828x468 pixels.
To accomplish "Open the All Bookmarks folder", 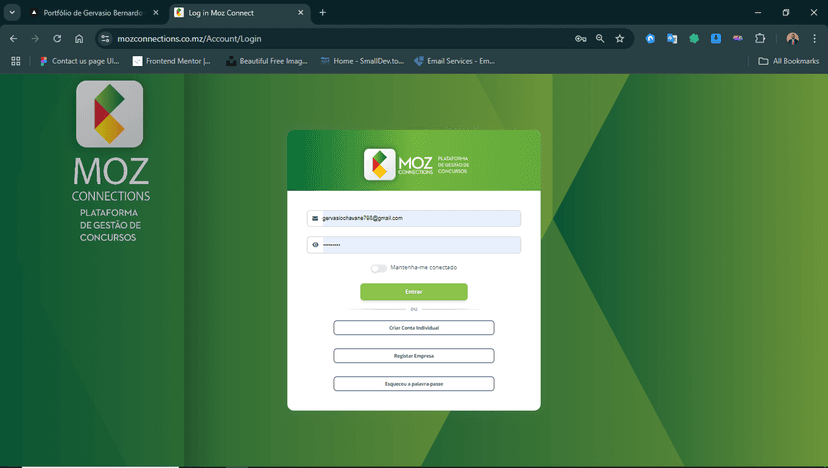I will pyautogui.click(x=788, y=61).
